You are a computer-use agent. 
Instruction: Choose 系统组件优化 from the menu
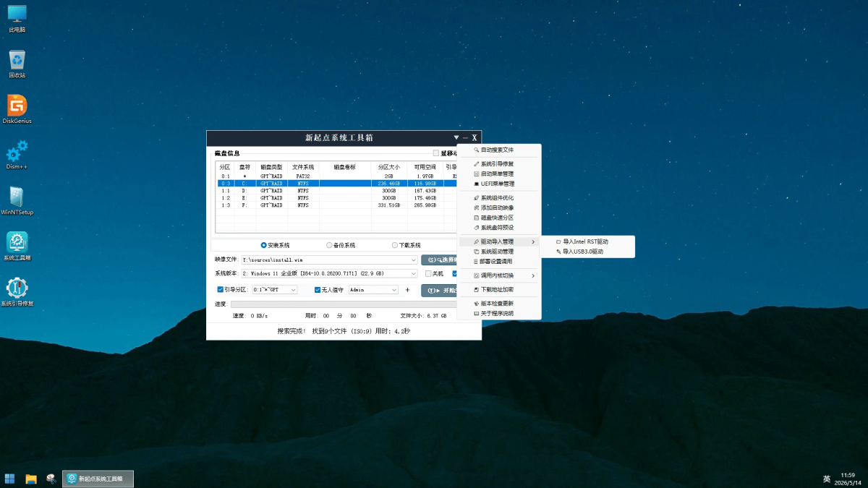point(499,198)
